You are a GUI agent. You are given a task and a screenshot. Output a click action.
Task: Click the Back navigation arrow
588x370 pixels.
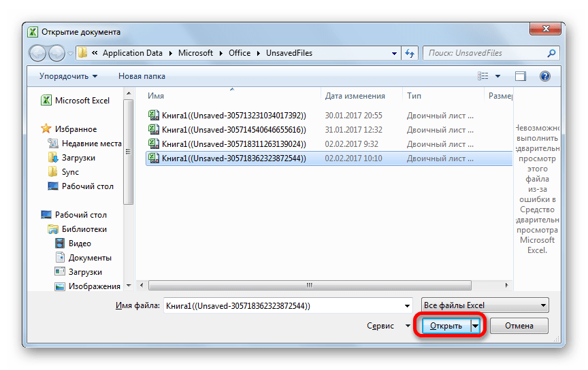pos(38,53)
